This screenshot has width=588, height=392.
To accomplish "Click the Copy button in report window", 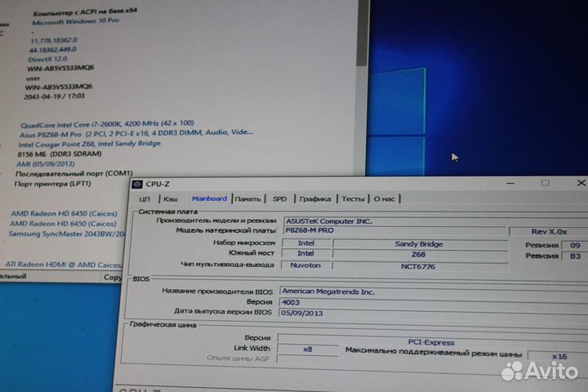I will [x=112, y=277].
